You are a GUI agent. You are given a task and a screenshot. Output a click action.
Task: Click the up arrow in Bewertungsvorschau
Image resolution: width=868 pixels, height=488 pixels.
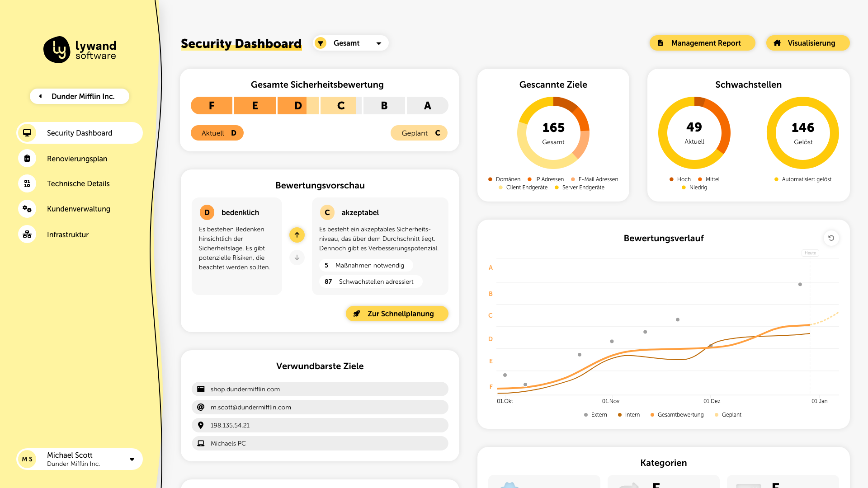(x=297, y=235)
